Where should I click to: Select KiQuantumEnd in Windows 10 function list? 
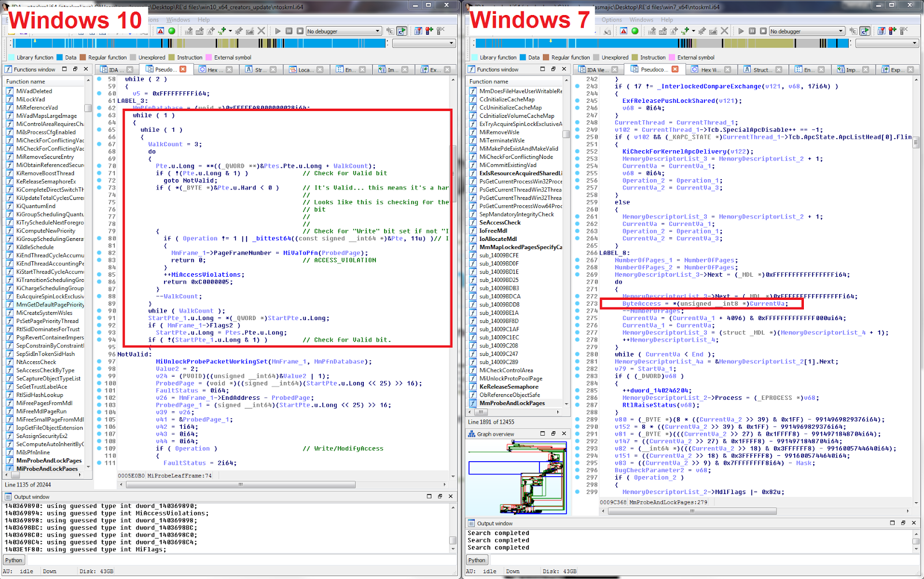36,206
